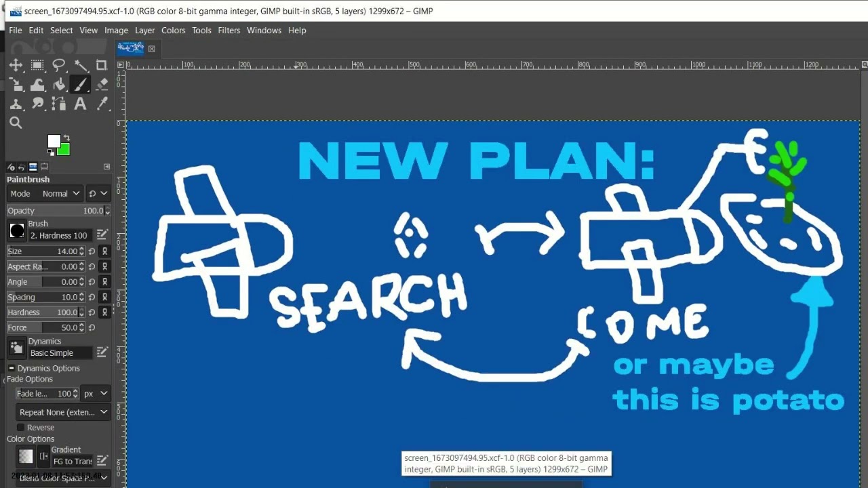Open the Windows menu
Image resolution: width=868 pixels, height=488 pixels.
point(264,30)
